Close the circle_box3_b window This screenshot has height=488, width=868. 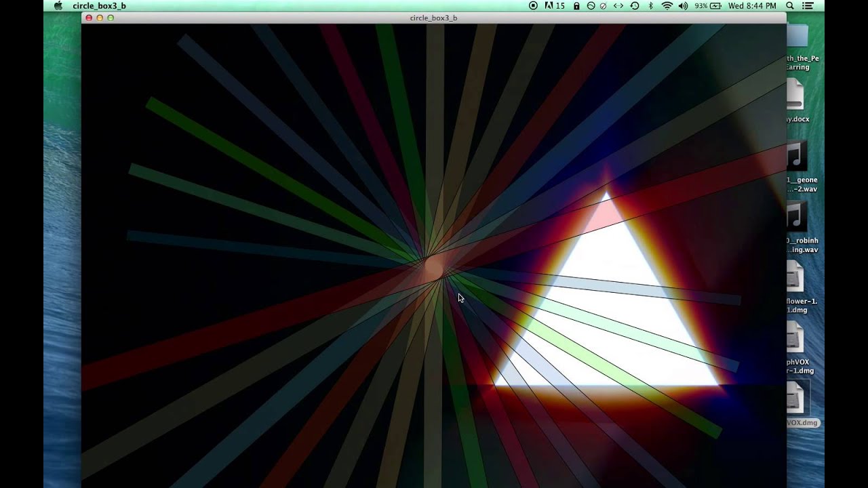pyautogui.click(x=89, y=18)
